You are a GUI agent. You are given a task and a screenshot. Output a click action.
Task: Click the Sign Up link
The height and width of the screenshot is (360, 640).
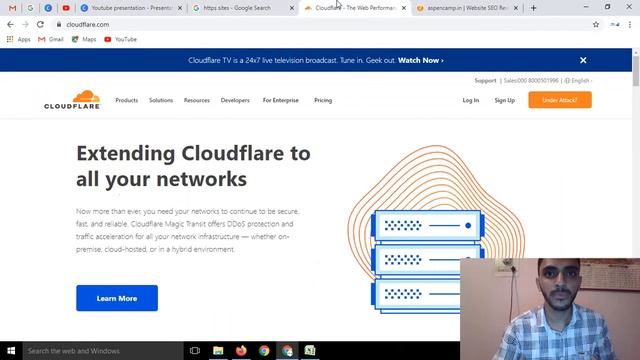click(x=504, y=100)
